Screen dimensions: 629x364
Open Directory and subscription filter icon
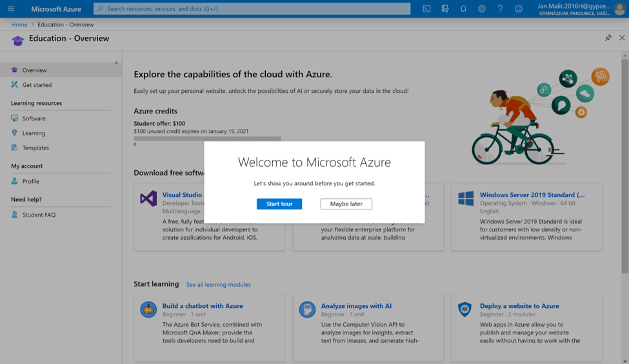(445, 9)
